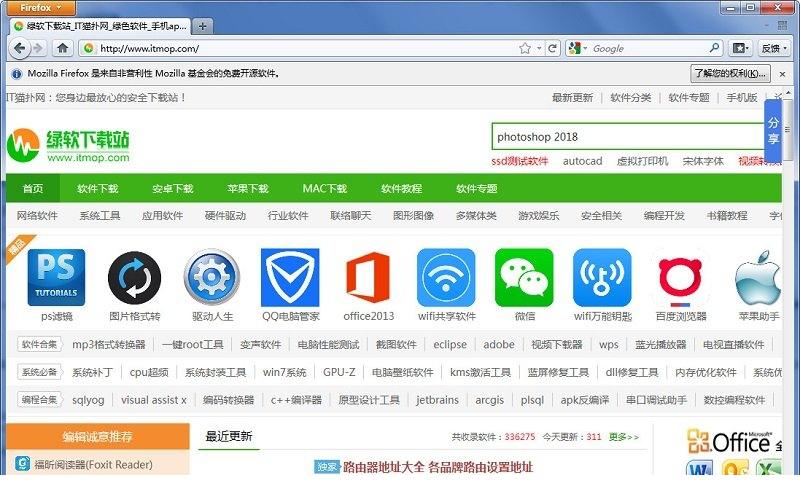Open the wifi共享软件 icon
This screenshot has height=494, width=800.
(x=446, y=277)
